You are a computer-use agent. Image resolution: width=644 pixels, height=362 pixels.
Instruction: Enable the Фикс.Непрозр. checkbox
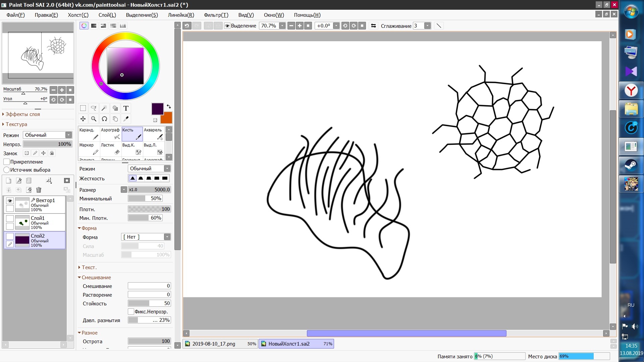[131, 312]
